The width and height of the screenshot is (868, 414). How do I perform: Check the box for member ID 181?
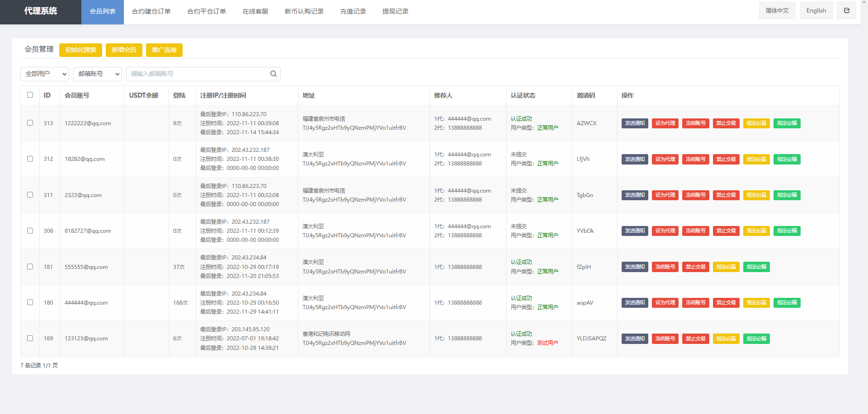point(30,267)
